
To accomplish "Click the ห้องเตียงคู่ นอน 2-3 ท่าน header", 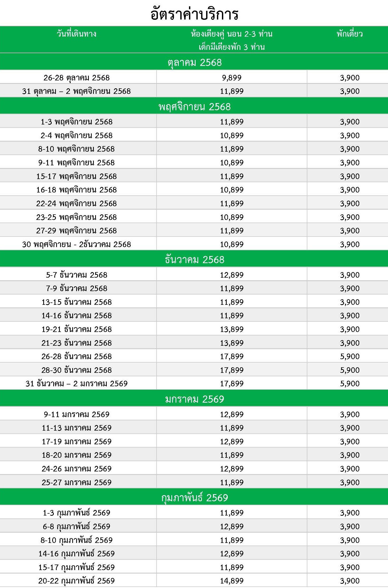I will click(x=231, y=34).
